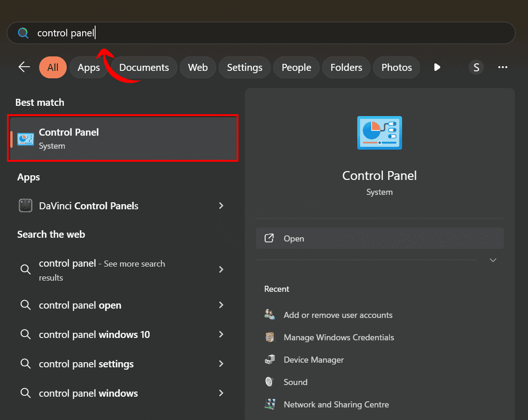Switch to the Documents filter tab
This screenshot has height=420, width=528.
144,67
